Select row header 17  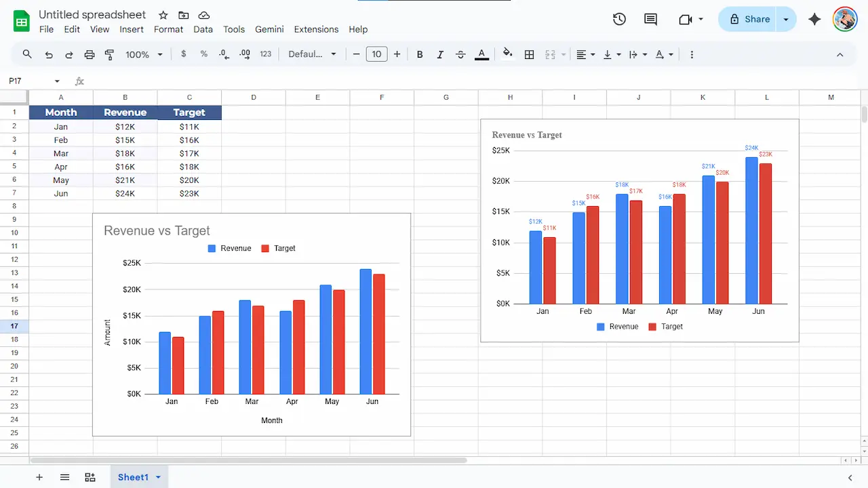(14, 326)
